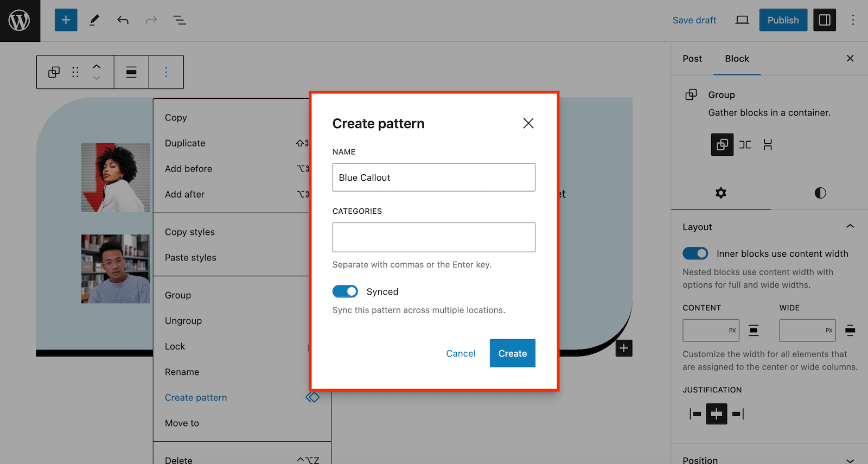Focus the Content width PX field
868x464 pixels.
(711, 330)
